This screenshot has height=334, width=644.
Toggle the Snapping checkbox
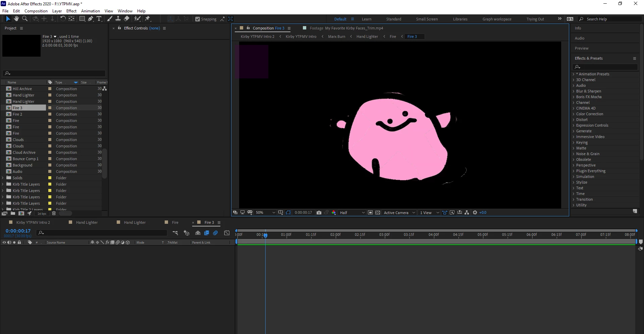coord(198,19)
